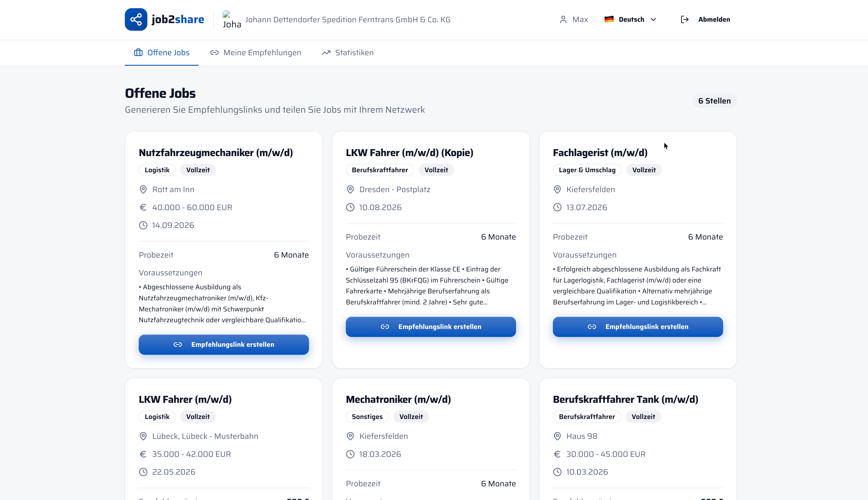This screenshot has height=500, width=868.
Task: Switch to the Offene Jobs tab
Action: point(162,53)
